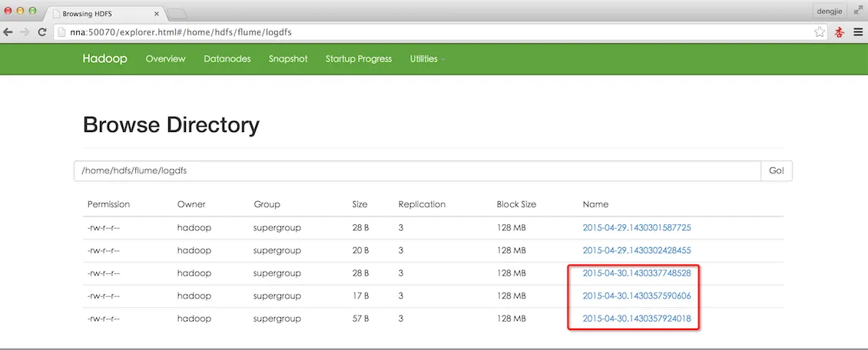
Task: Click the dengjie profile button
Action: click(830, 11)
